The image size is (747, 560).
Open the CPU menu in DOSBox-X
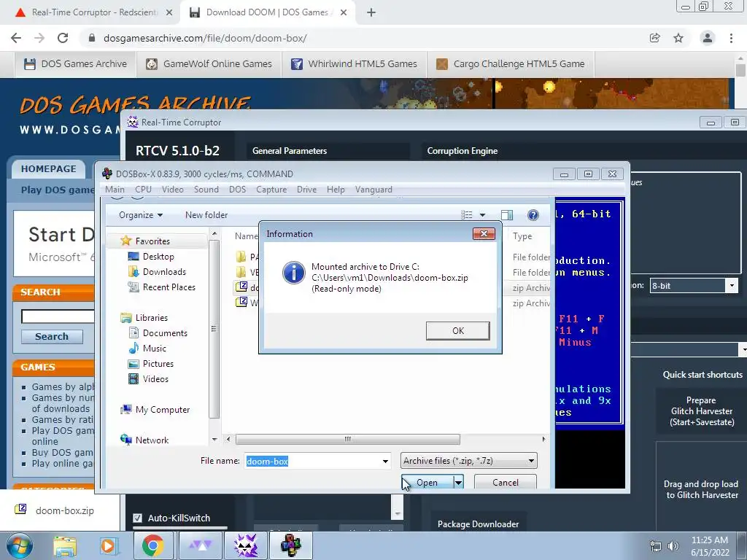143,189
